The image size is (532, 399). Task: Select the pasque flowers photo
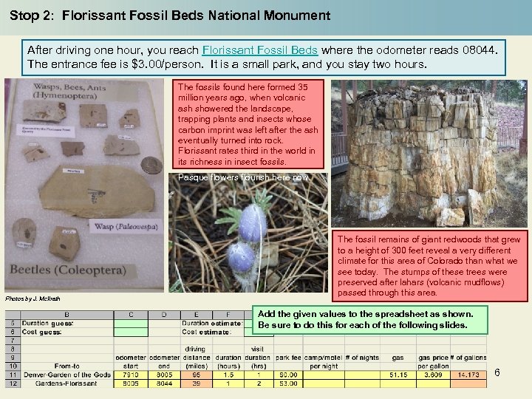click(248, 233)
